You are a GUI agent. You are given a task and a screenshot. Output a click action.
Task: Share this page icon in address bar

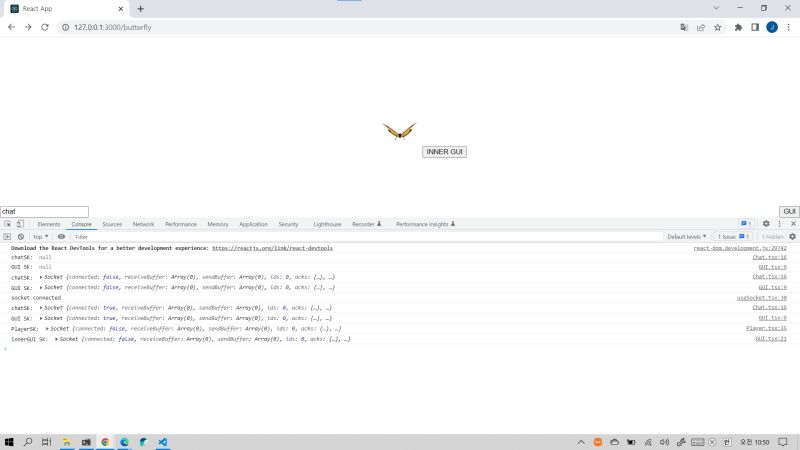point(701,28)
